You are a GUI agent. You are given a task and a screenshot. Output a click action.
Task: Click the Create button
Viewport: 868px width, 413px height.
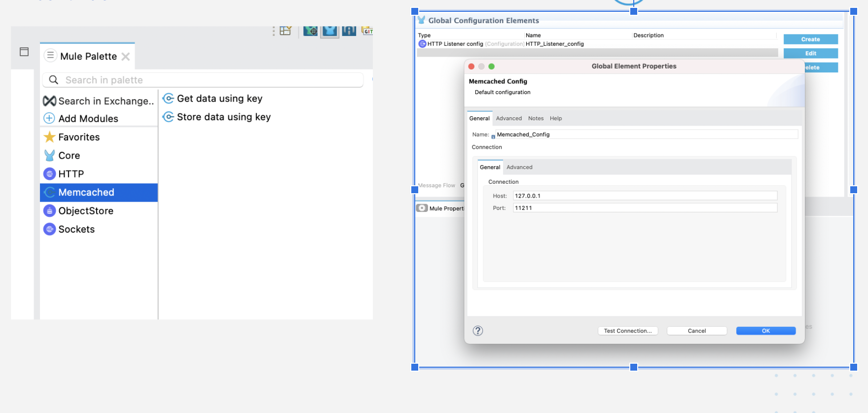[811, 39]
